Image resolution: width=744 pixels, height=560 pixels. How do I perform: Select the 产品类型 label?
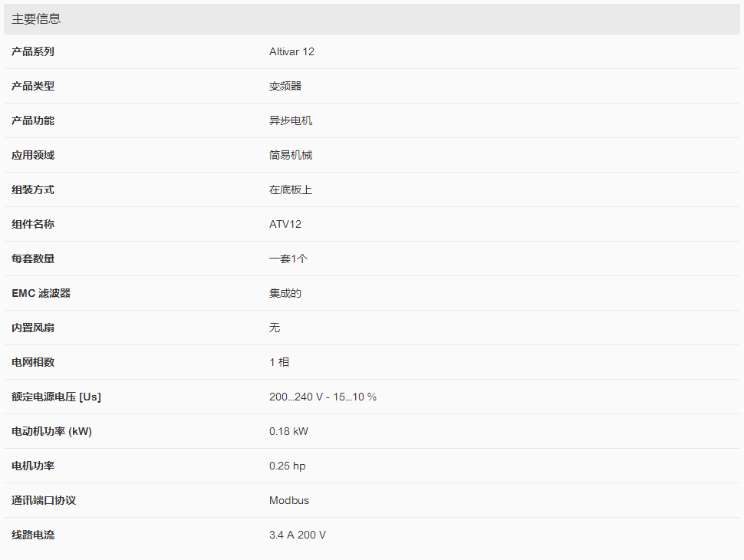tap(33, 87)
